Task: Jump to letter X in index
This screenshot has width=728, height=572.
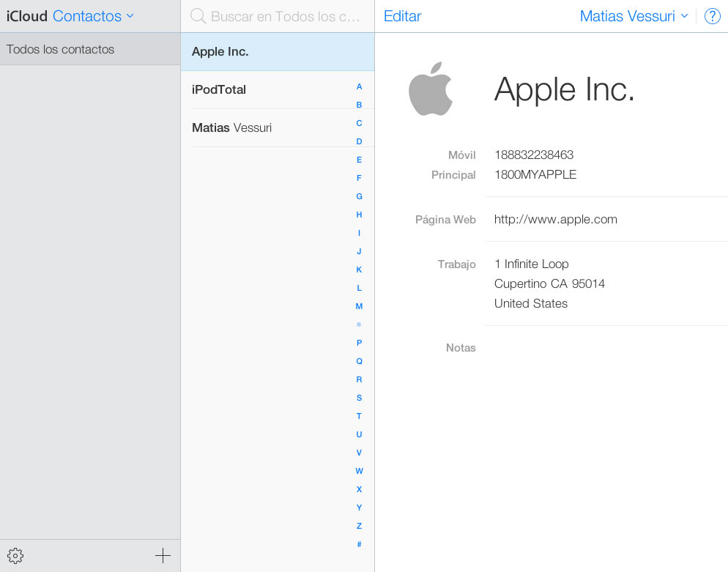Action: click(359, 489)
